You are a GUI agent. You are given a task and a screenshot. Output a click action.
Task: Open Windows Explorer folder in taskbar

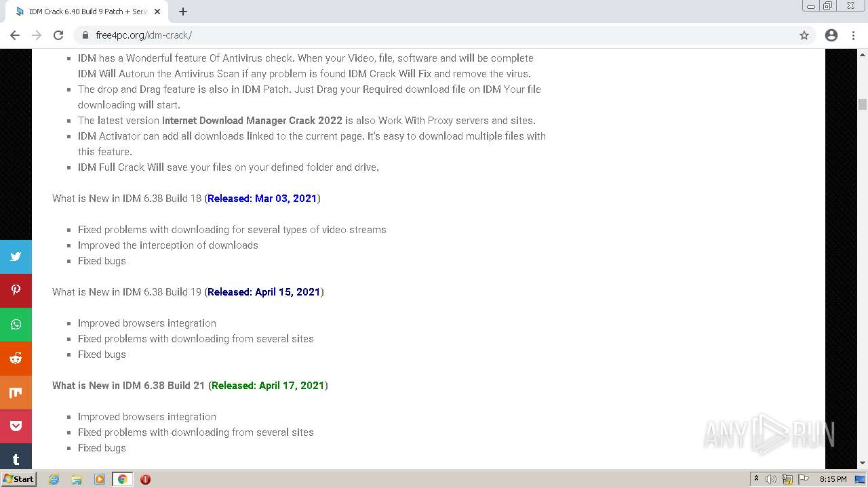77,479
